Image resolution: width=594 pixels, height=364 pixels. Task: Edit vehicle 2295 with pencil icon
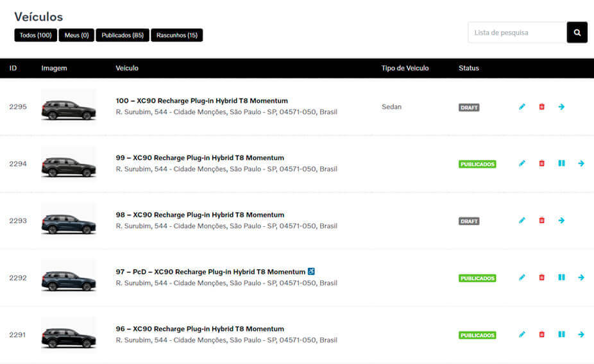click(x=522, y=107)
